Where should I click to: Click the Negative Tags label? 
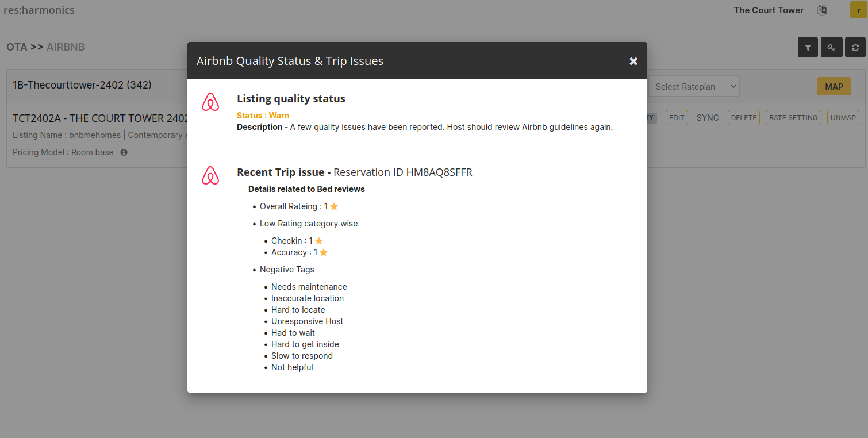click(287, 270)
